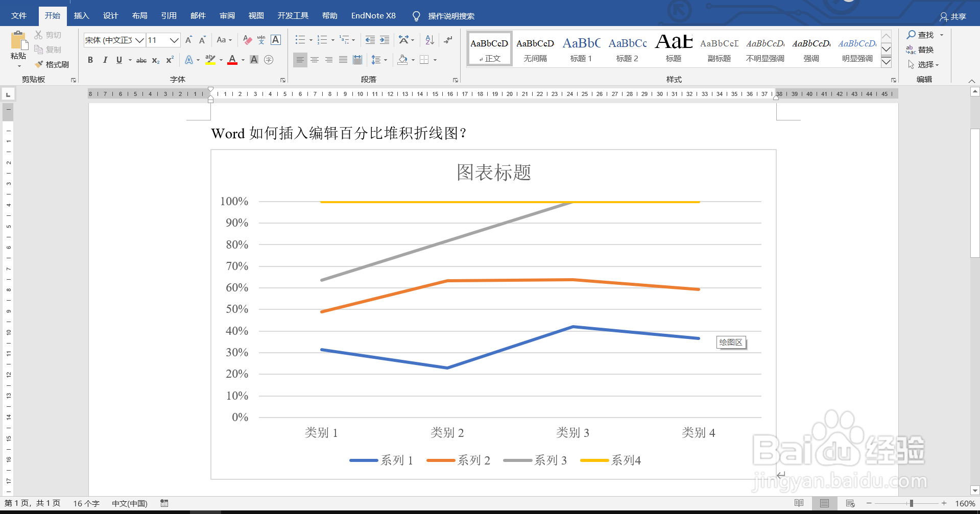Toggle center alignment button

(x=315, y=60)
